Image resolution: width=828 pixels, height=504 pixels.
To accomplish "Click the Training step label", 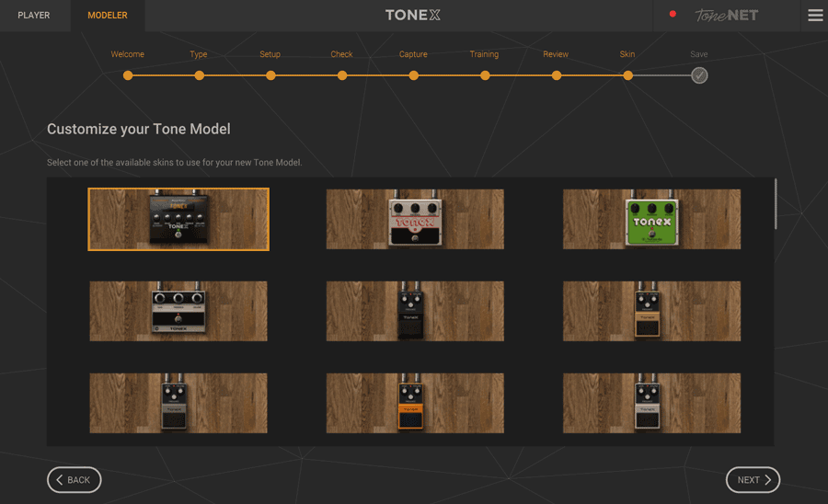I will point(484,54).
